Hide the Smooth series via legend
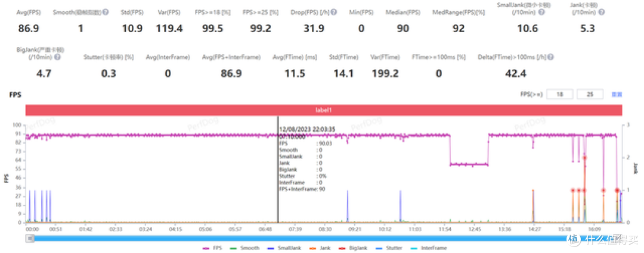 coord(244,248)
